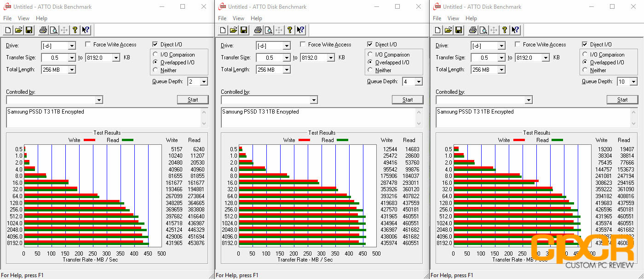644x279 pixels.
Task: Click grayed crosshair icon in Queue Depth 10 window
Action: click(x=494, y=30)
